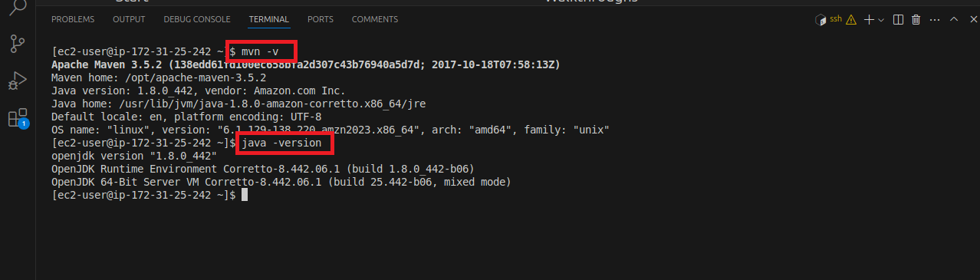Screen dimensions: 980x280
Task: Switch to the PROBLEMS tab
Action: pos(73,19)
